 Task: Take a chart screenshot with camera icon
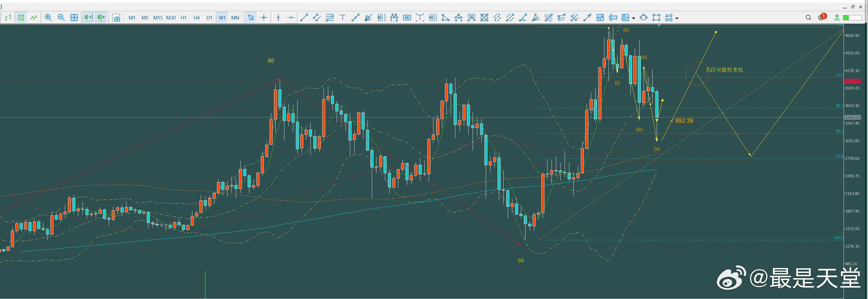116,18
